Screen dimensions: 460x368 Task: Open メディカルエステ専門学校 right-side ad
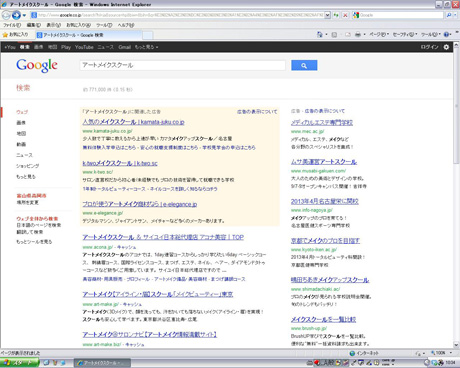tap(322, 122)
